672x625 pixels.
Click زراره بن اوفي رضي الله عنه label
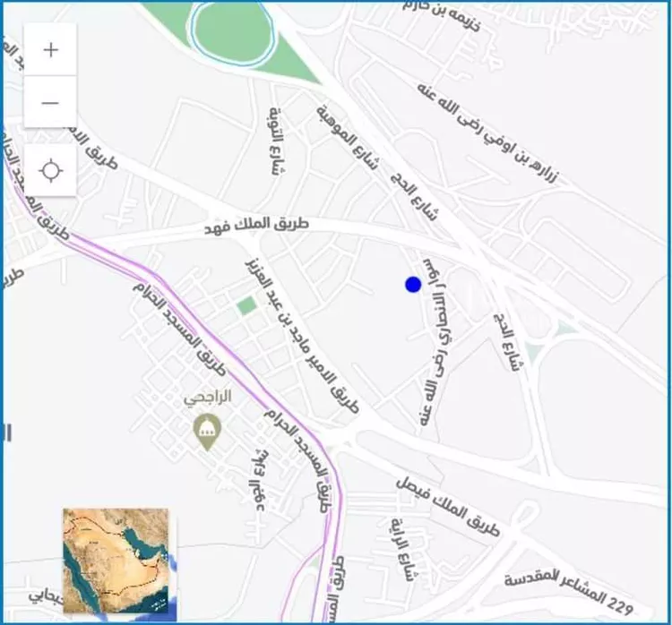488,133
